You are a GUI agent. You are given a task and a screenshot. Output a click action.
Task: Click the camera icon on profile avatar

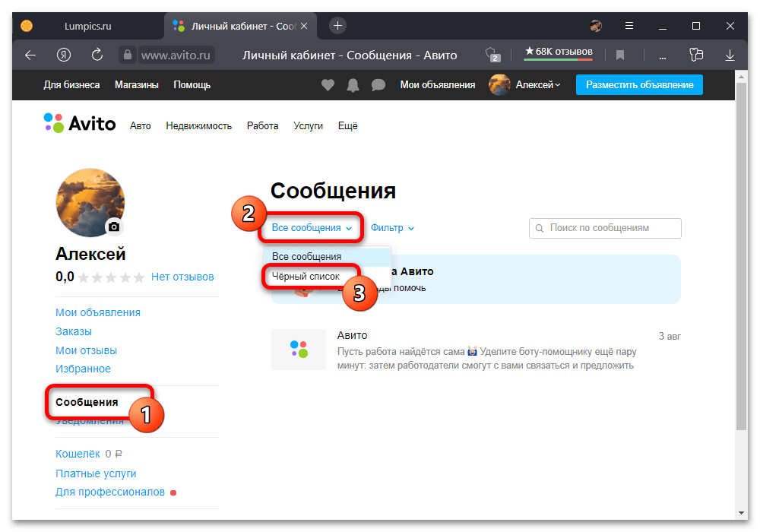pyautogui.click(x=114, y=226)
